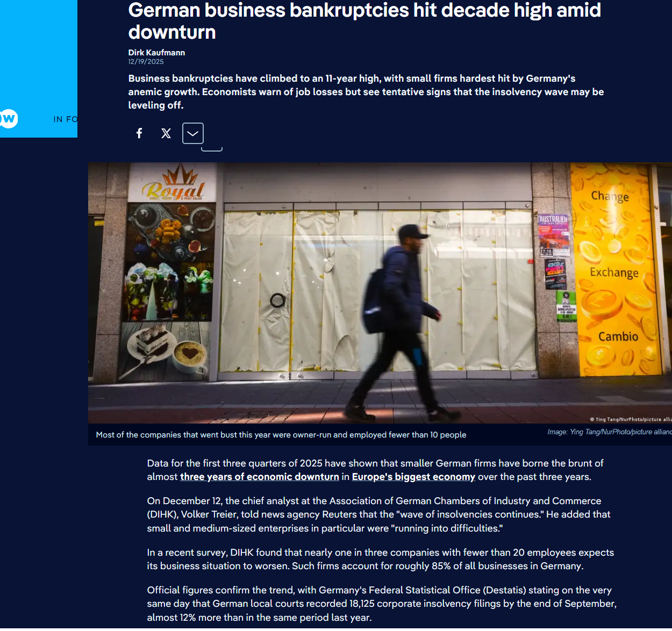The height and width of the screenshot is (631, 672).
Task: Click paragraph beginning 'In a recent survey'
Action: 381,559
